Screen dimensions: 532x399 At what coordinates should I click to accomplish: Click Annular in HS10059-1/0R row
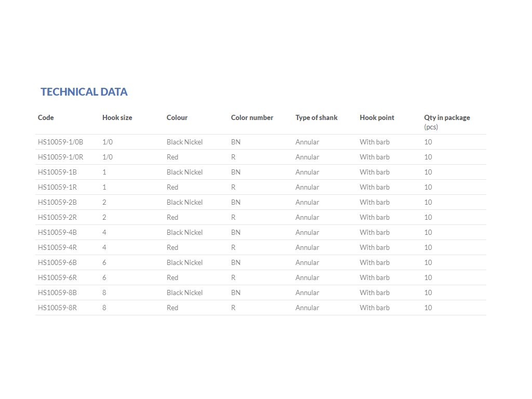pos(307,157)
